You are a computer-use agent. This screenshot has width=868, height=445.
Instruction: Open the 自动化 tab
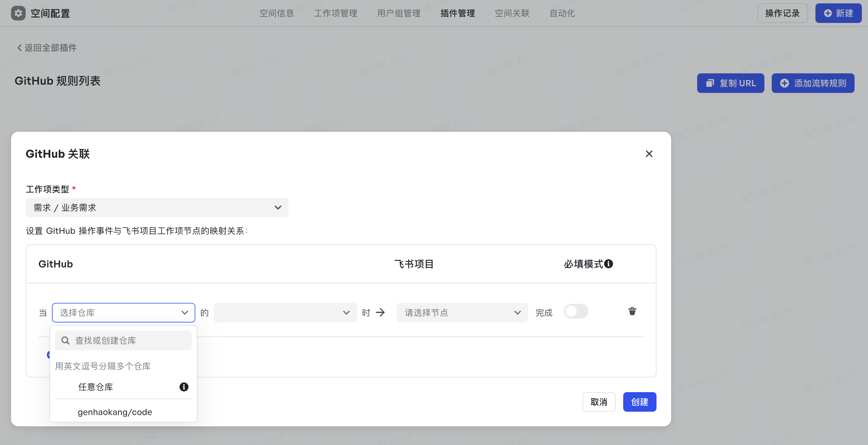(562, 13)
